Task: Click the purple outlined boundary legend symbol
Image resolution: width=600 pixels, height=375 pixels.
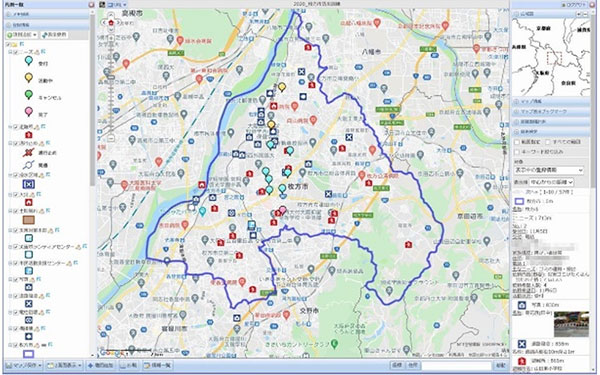Action: 29,354
